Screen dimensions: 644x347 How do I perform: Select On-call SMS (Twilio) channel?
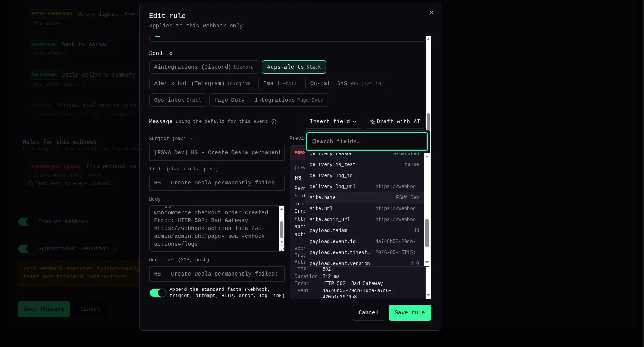click(347, 84)
